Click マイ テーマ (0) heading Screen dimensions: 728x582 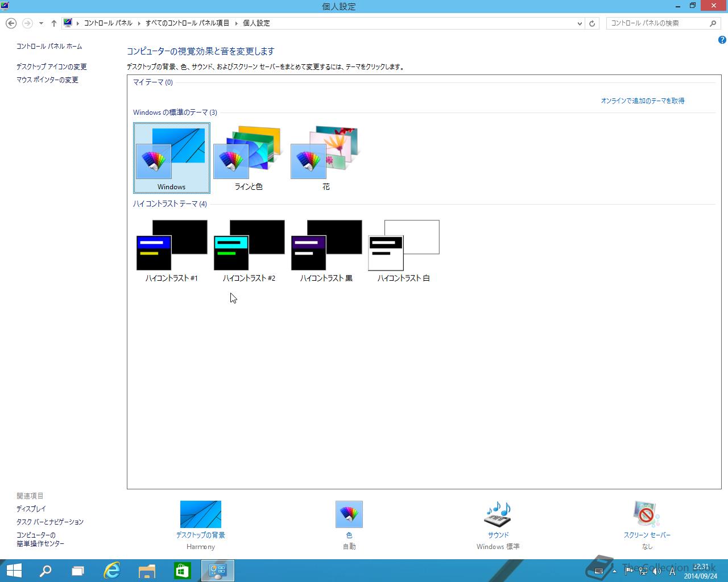click(153, 82)
